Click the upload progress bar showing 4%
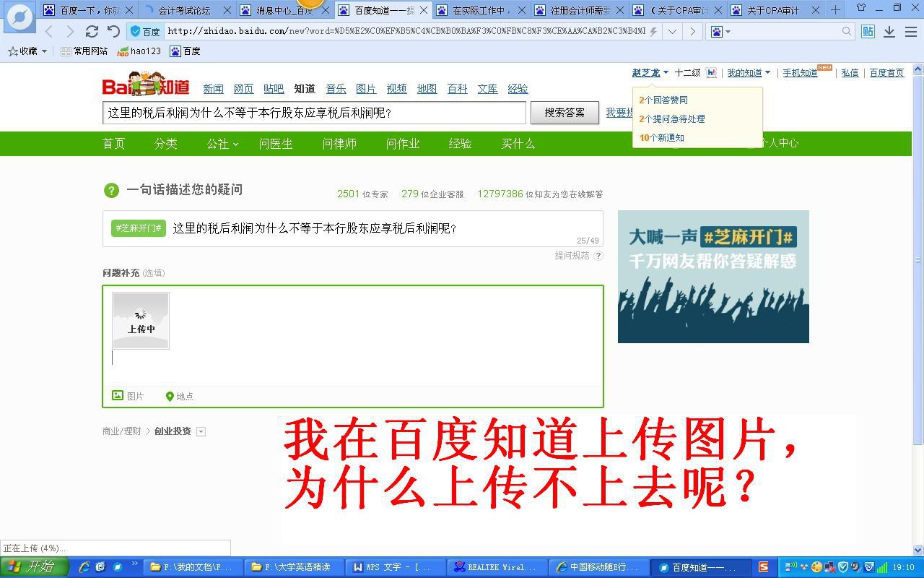The width and height of the screenshot is (924, 578). click(115, 548)
